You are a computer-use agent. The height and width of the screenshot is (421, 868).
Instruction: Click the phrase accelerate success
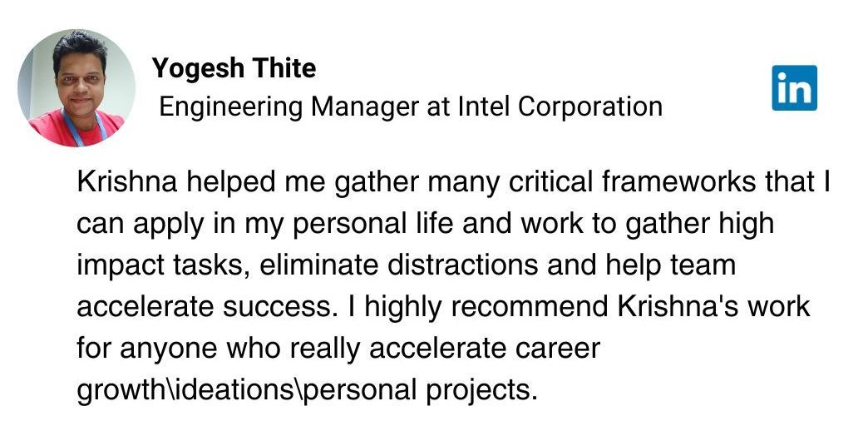click(207, 307)
